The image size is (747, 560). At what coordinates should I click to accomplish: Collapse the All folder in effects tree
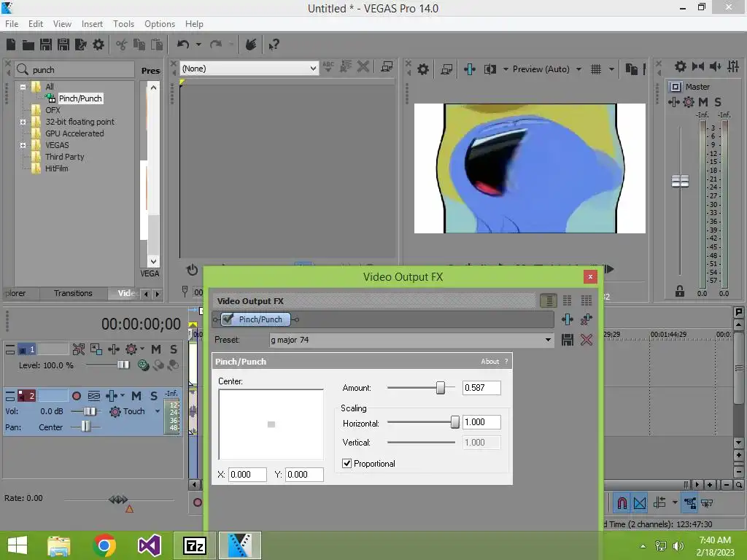[x=23, y=87]
